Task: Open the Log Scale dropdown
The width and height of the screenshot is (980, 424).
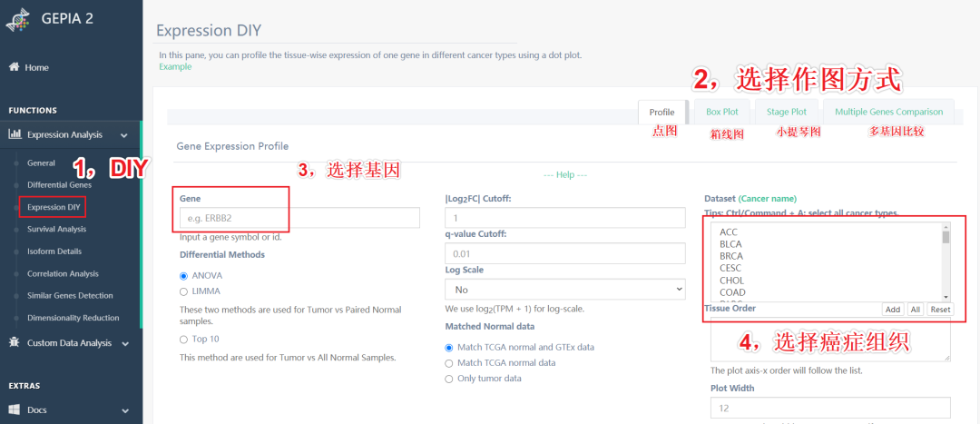Action: [x=565, y=290]
